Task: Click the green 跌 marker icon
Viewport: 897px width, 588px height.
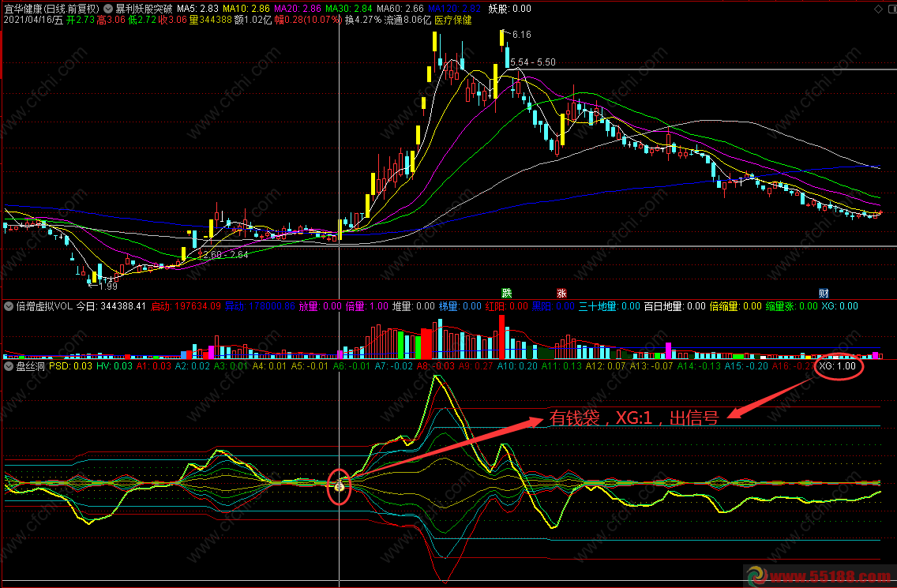Action: (506, 293)
